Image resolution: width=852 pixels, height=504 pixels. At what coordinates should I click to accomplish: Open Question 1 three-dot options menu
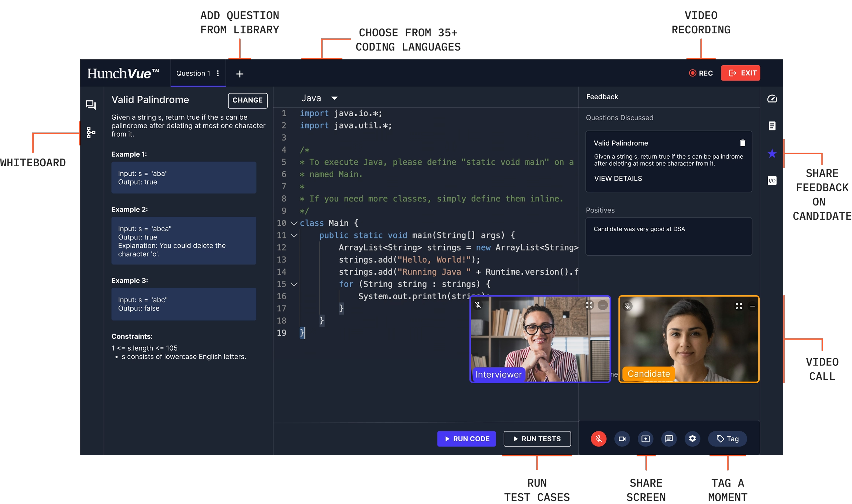pos(218,73)
